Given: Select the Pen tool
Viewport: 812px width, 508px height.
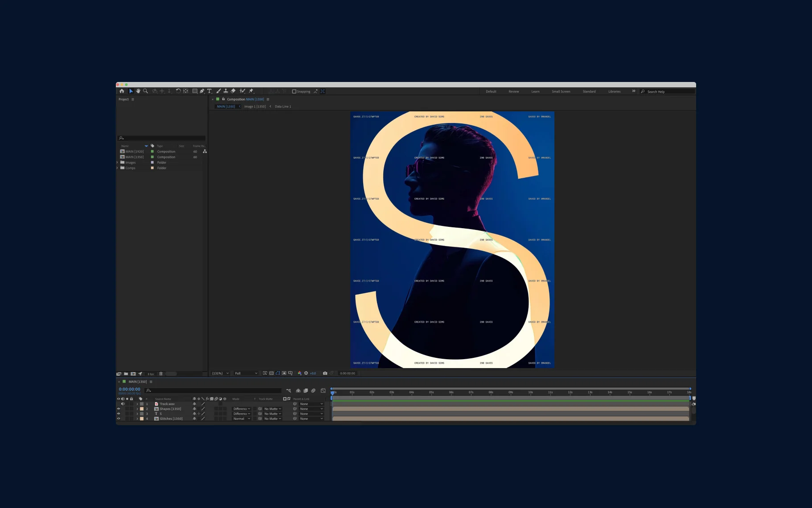Looking at the screenshot, I should click(202, 91).
